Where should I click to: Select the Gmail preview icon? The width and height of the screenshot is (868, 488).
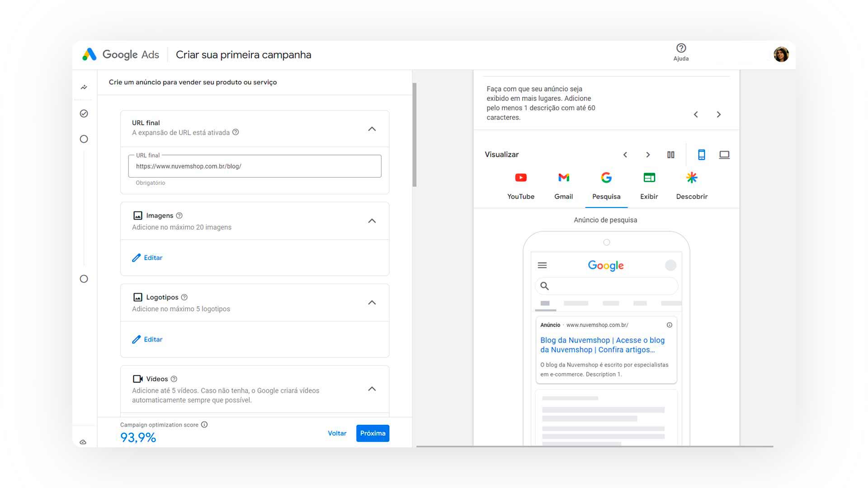point(563,177)
